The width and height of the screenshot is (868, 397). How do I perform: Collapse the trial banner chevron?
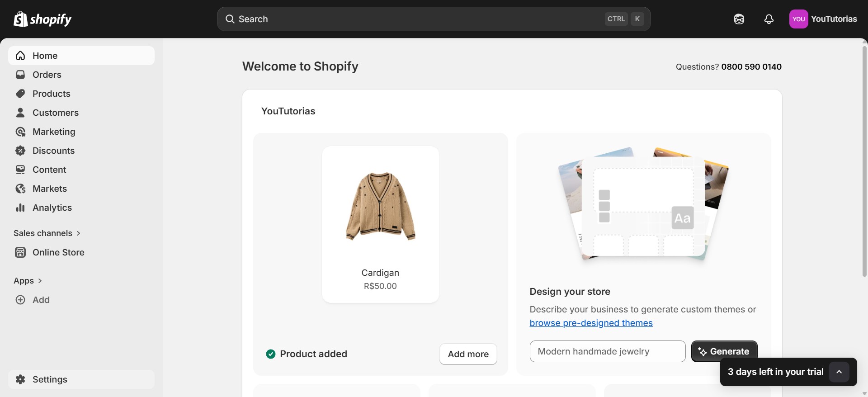click(x=839, y=372)
